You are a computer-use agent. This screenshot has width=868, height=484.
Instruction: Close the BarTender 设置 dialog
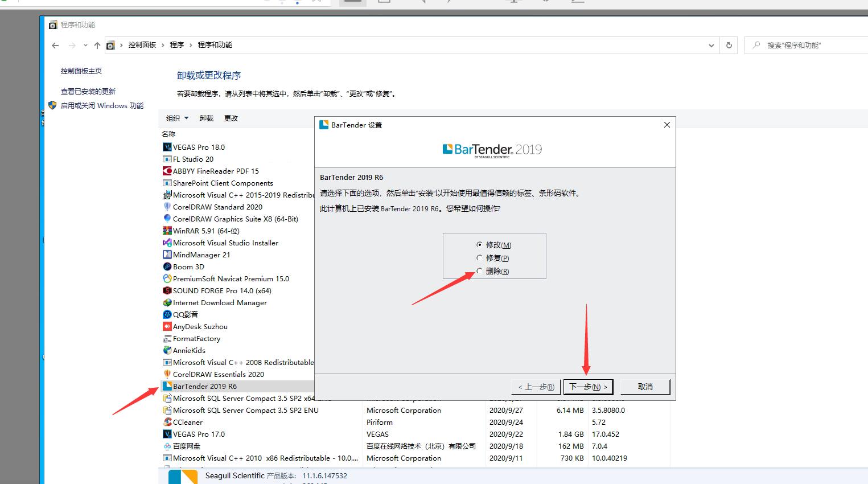667,125
